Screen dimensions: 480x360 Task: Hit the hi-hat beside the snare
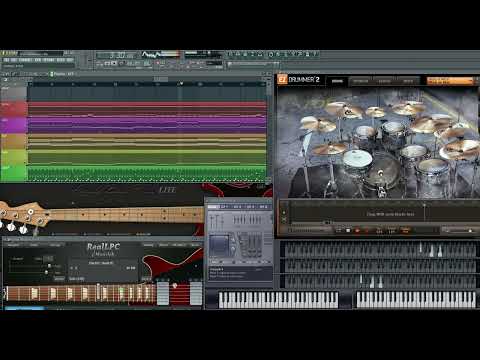coord(328,149)
